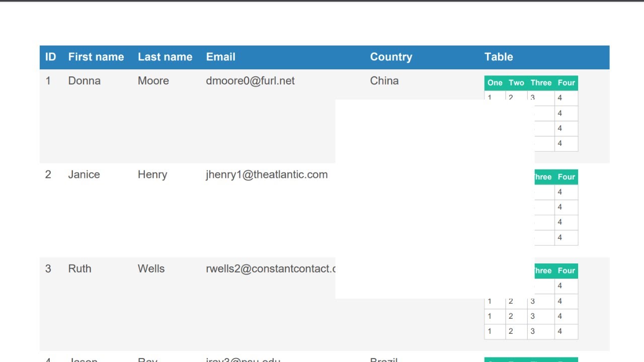Select the last name cell Henry
Image resolution: width=644 pixels, height=362 pixels.
click(152, 174)
